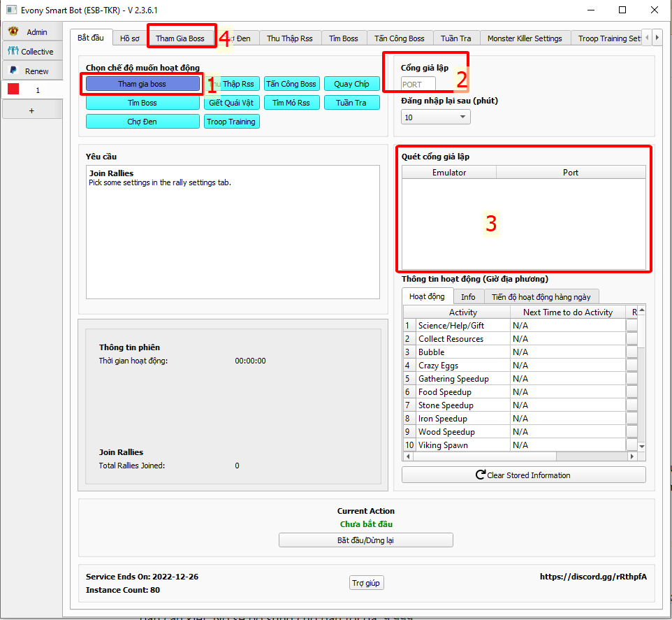
Task: Open the Thu Thập Rss tab
Action: (290, 38)
